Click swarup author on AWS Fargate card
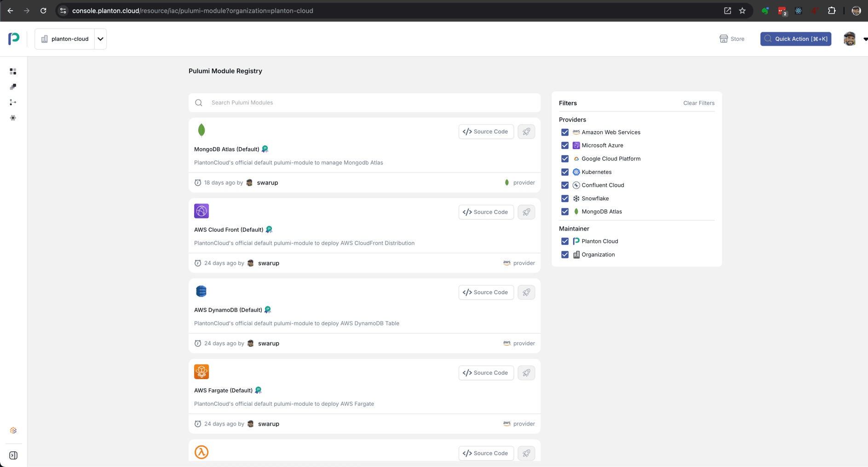This screenshot has width=868, height=467. (269, 424)
